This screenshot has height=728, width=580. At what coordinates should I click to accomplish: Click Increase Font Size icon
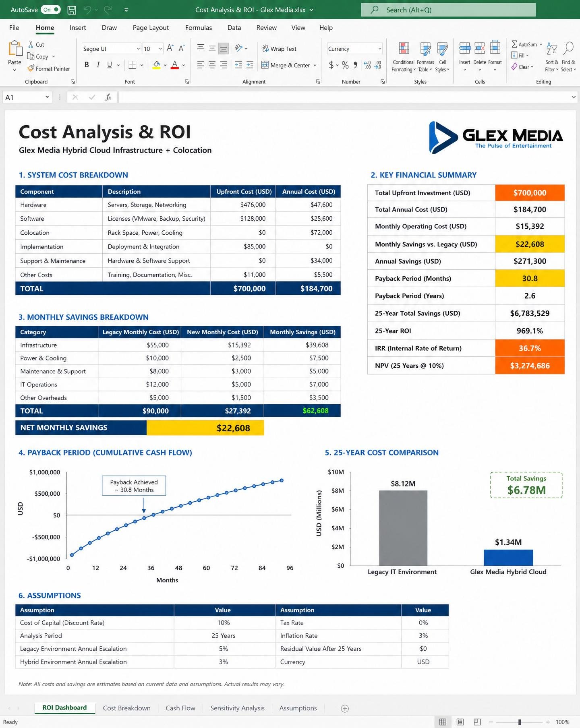pos(170,48)
